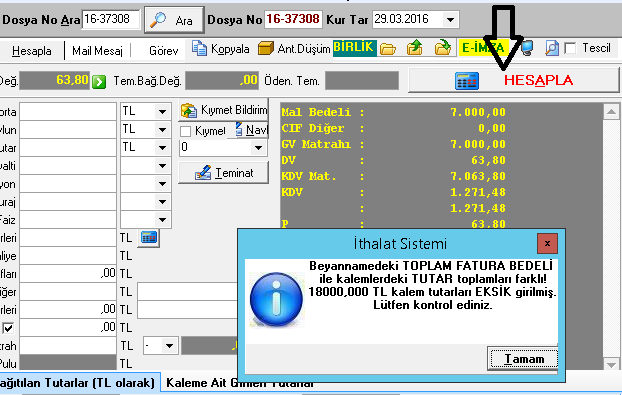622x395 pixels.
Task: Click the Navl button
Action: 251,130
